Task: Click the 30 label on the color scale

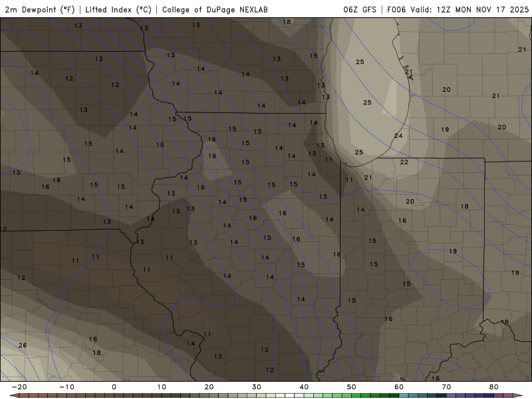Action: (257, 387)
